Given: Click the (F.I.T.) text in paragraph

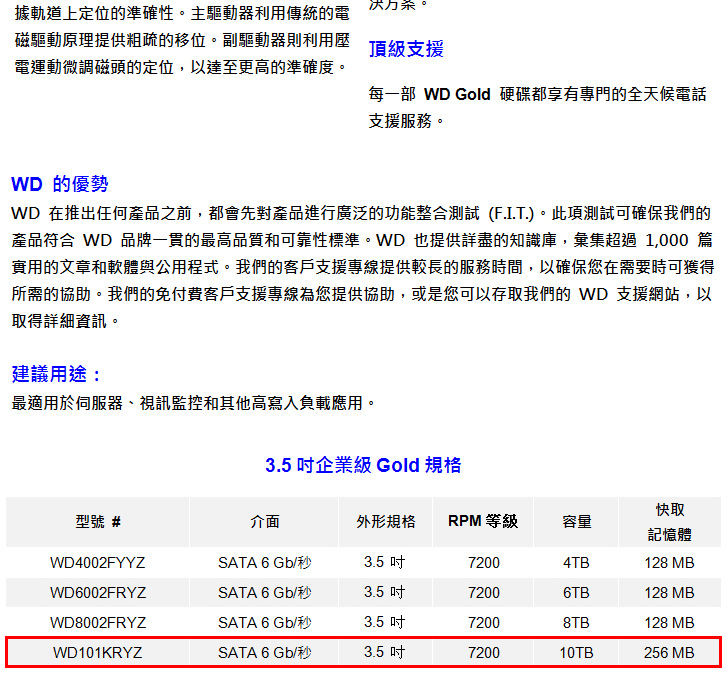Looking at the screenshot, I should pos(511,213).
